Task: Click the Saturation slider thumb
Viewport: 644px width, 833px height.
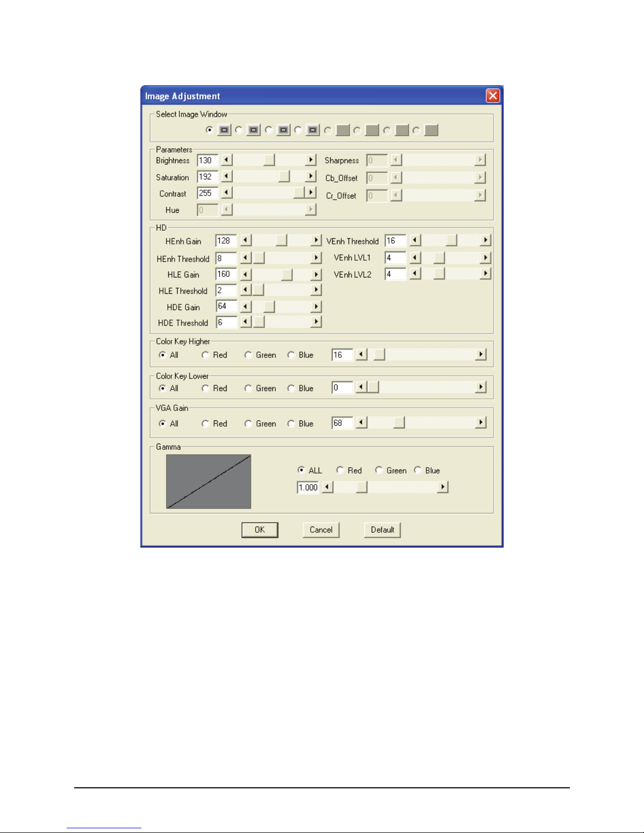Action: click(284, 176)
